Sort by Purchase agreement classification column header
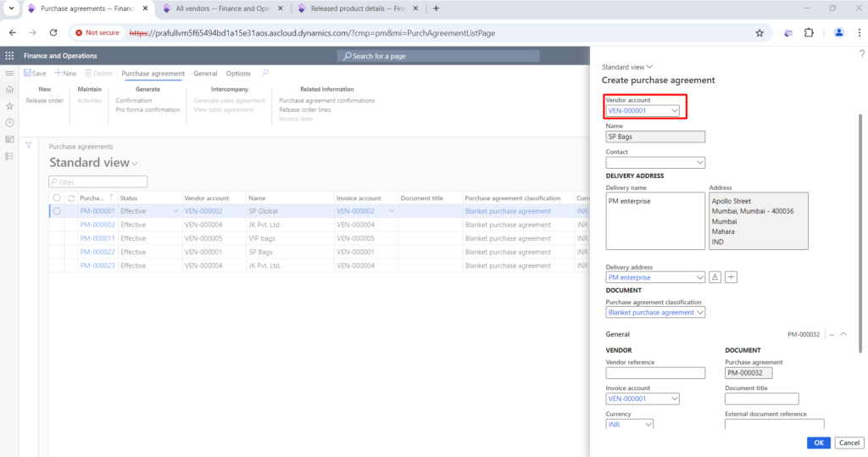 pos(513,198)
